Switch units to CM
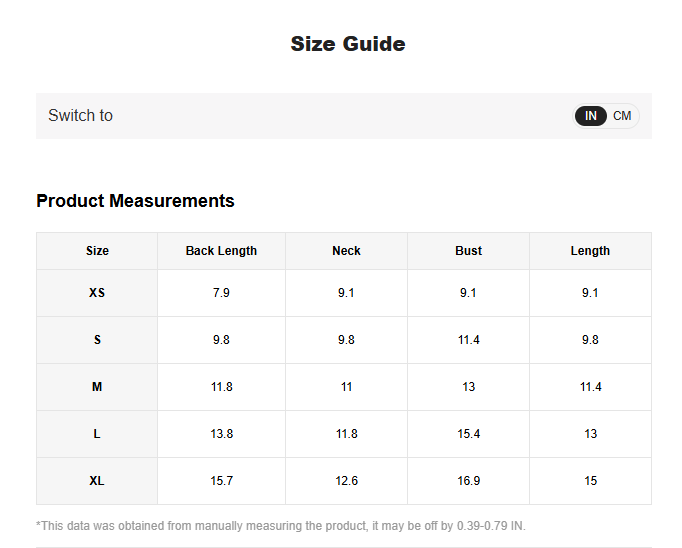Image resolution: width=682 pixels, height=548 pixels. (x=622, y=116)
